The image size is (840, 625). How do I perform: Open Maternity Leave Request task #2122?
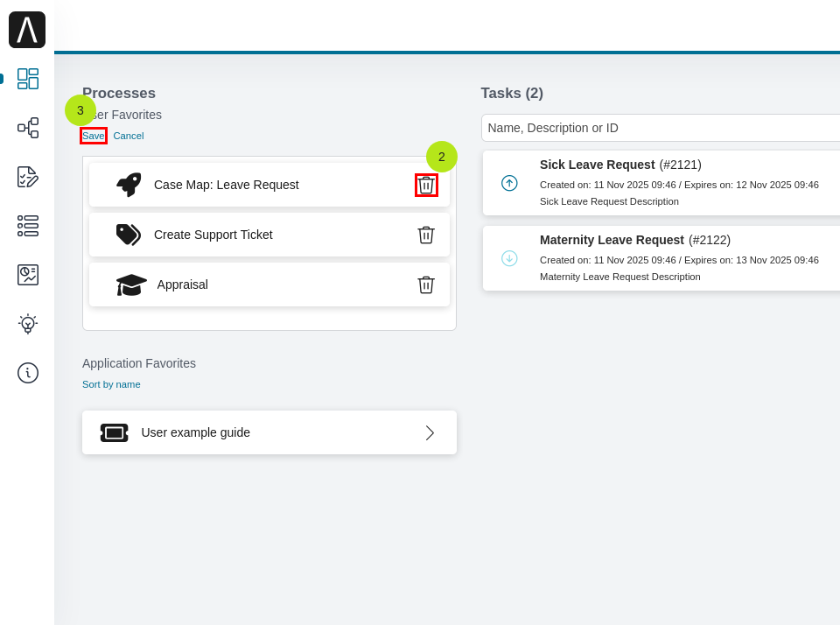click(x=612, y=240)
